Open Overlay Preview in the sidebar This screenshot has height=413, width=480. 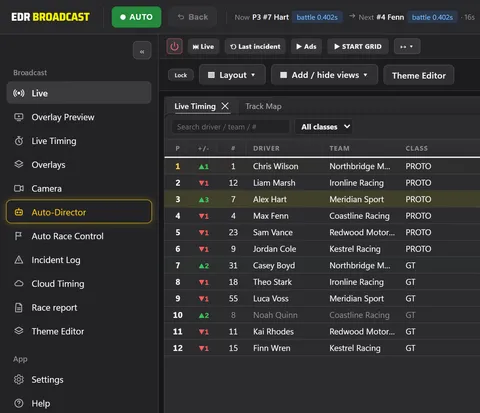pyautogui.click(x=79, y=117)
